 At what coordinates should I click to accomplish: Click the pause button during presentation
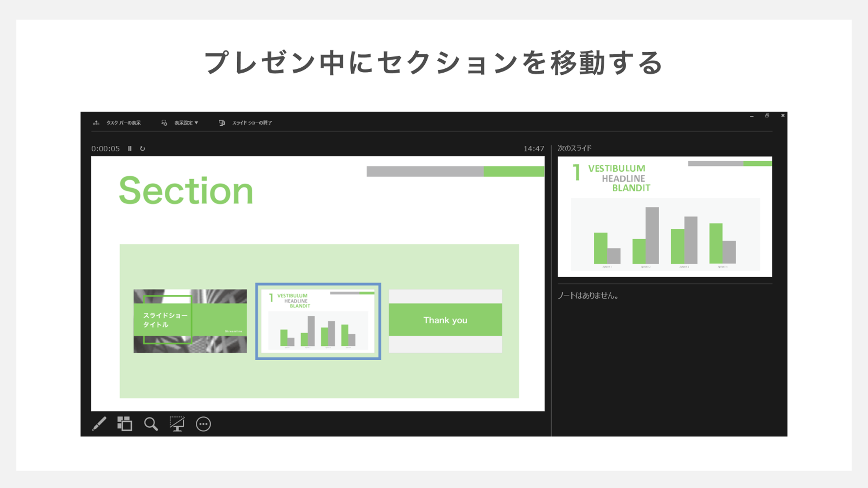pos(130,148)
